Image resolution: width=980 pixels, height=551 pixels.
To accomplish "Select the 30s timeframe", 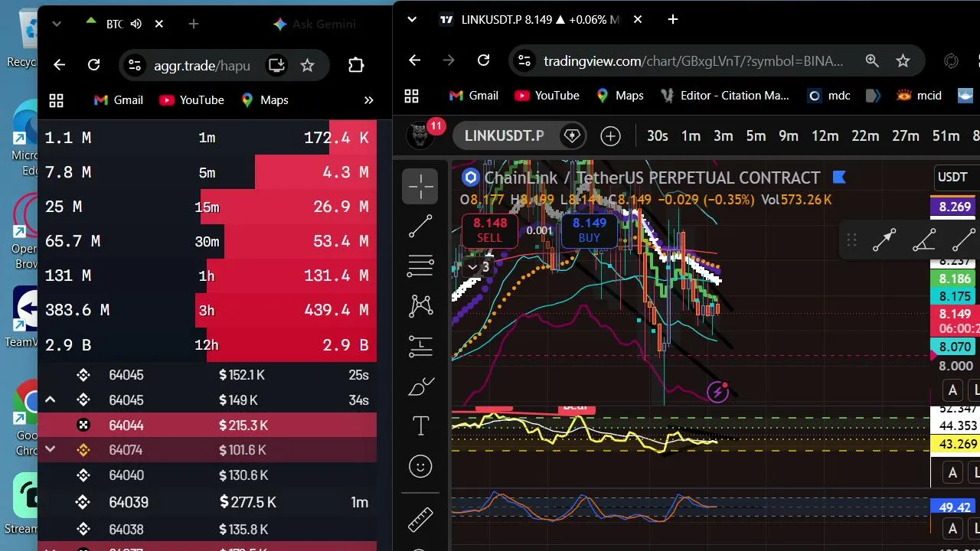I will point(657,136).
